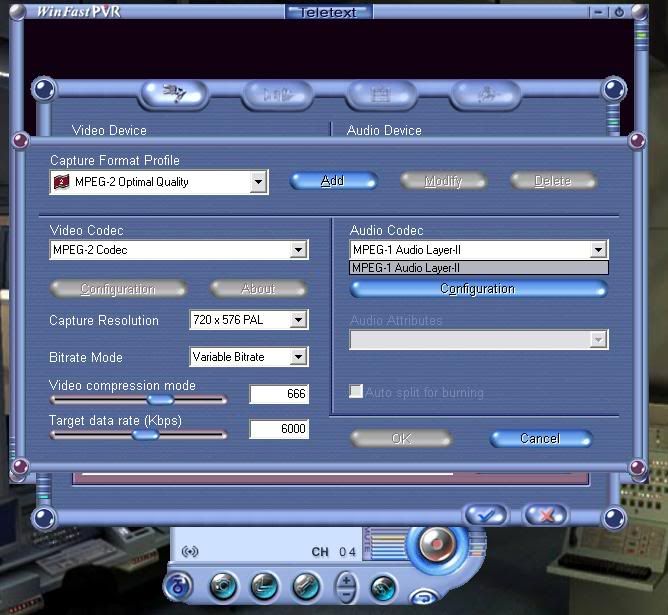668x615 pixels.
Task: Select MPEG-1 Audio Layer-II from the open list
Action: click(479, 268)
